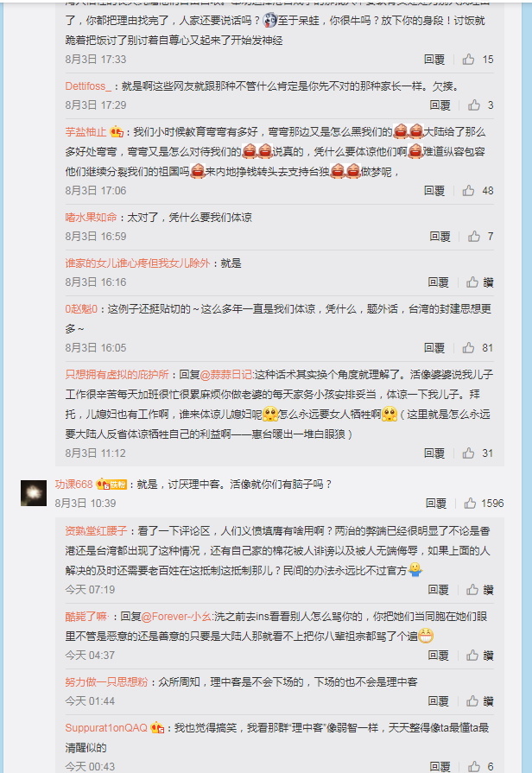Reply to 0赵魁0's comment

click(x=434, y=348)
